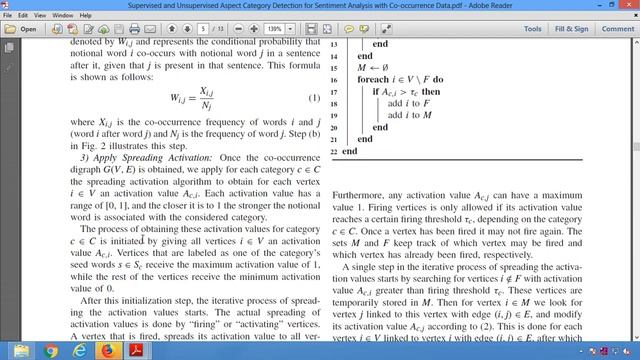Screen dimensions: 640x360
Task: Print the document using the printer icon
Action: pos(134,29)
